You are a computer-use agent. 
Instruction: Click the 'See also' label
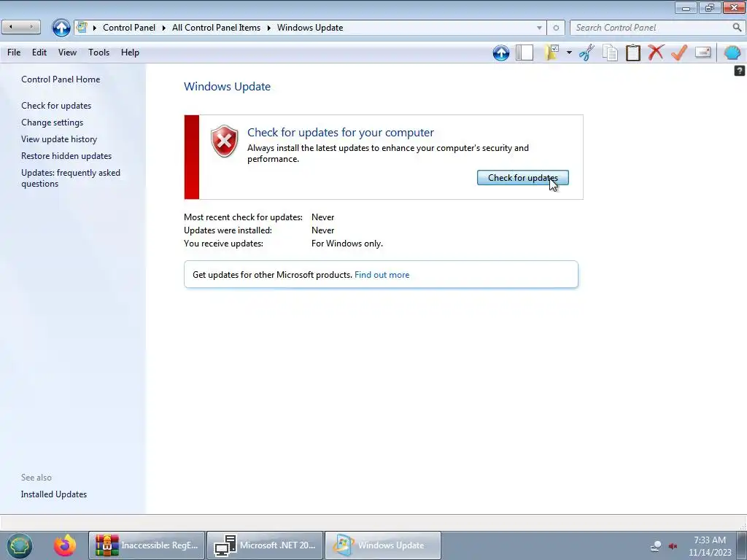tap(36, 478)
